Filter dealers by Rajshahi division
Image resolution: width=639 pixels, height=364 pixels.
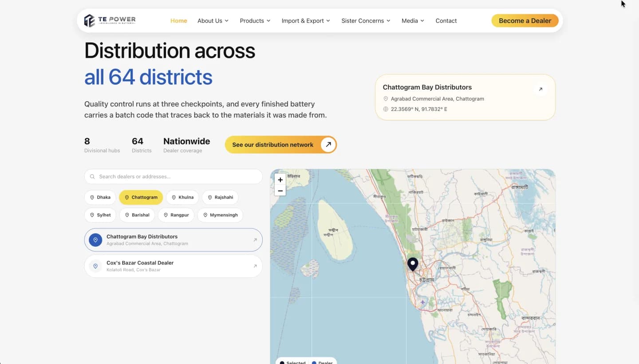pos(221,197)
